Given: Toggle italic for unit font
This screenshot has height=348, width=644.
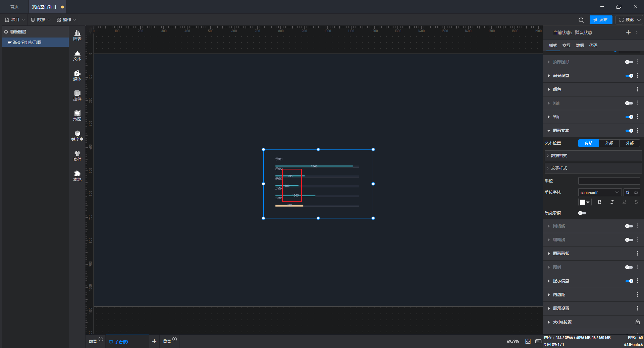Looking at the screenshot, I should coord(612,202).
